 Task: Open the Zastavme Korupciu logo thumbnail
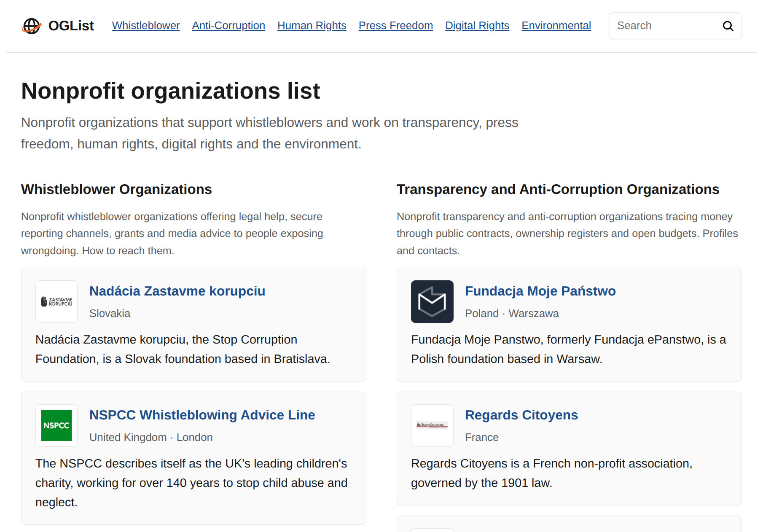point(56,301)
